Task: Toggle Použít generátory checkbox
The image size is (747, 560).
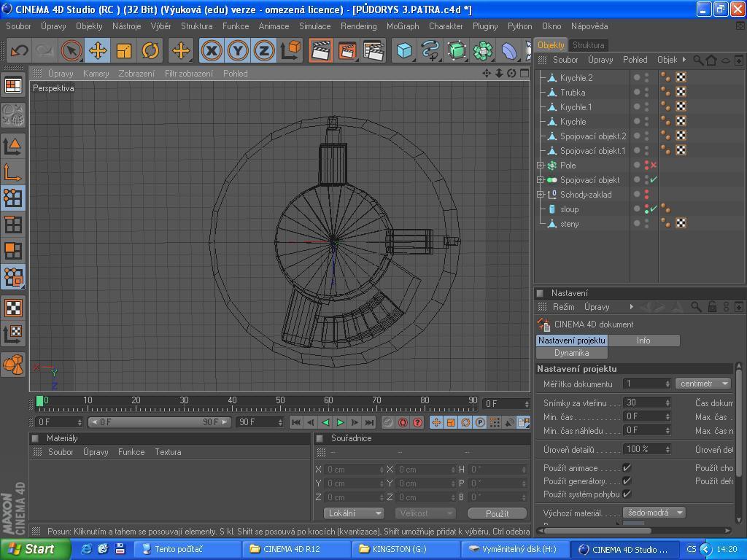Action: point(627,481)
